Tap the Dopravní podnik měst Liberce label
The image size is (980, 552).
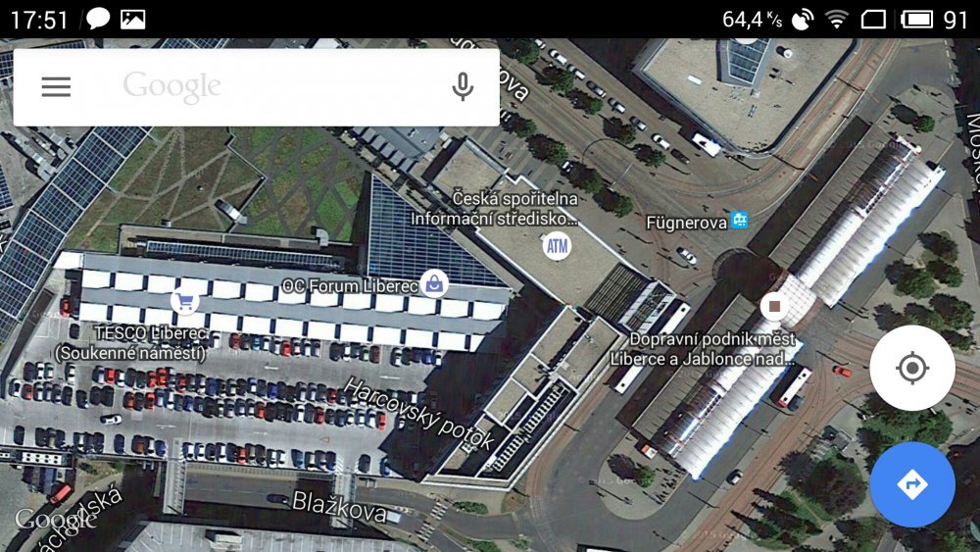[703, 349]
